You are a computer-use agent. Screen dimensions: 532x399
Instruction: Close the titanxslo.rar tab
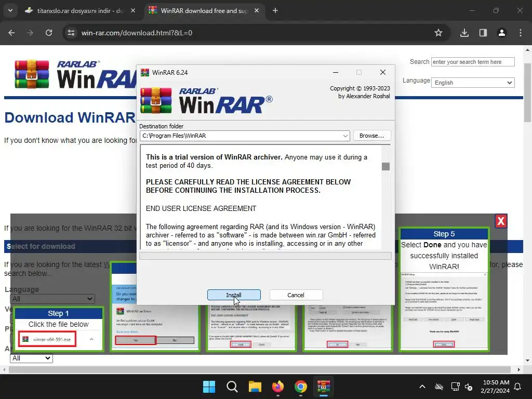[133, 11]
